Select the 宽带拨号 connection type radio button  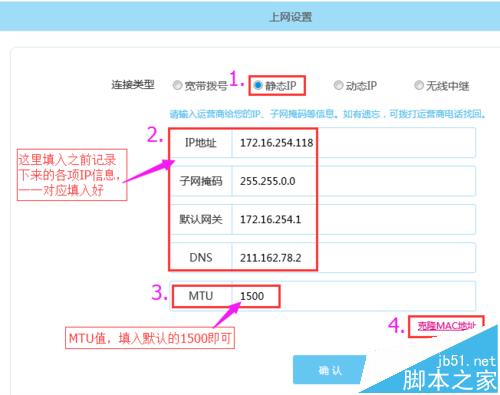[177, 86]
